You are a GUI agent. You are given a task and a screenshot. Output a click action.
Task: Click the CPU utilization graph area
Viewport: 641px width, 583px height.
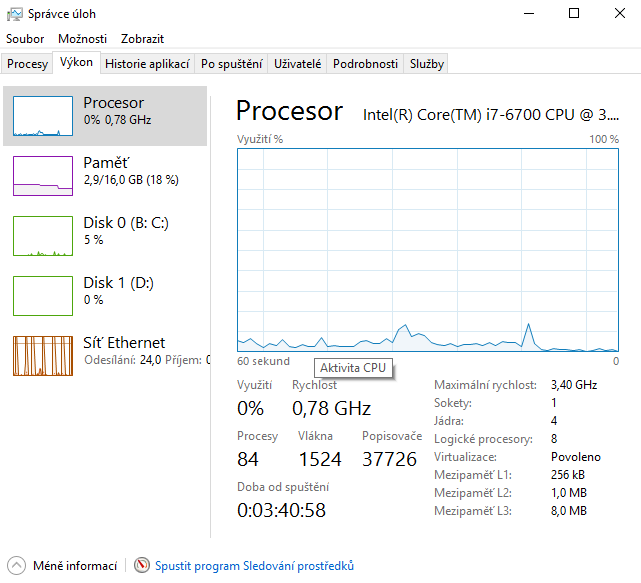[x=428, y=250]
